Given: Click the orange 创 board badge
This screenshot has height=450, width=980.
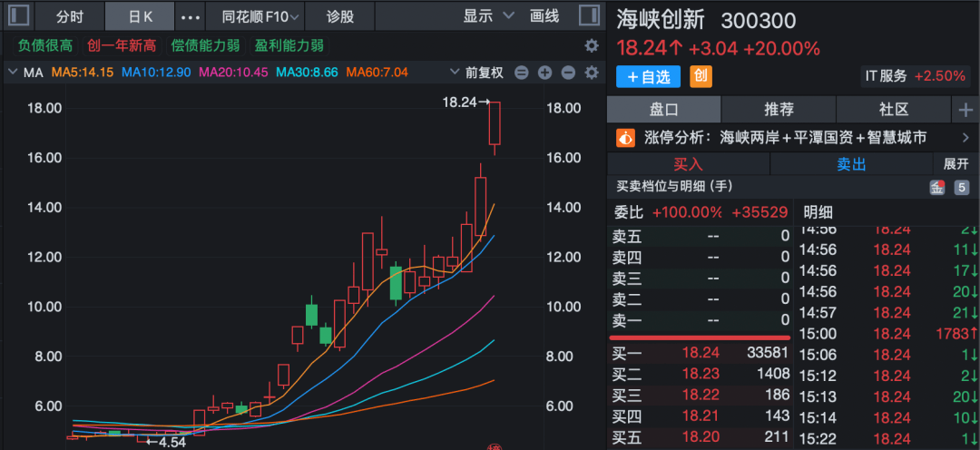Looking at the screenshot, I should click(x=701, y=76).
